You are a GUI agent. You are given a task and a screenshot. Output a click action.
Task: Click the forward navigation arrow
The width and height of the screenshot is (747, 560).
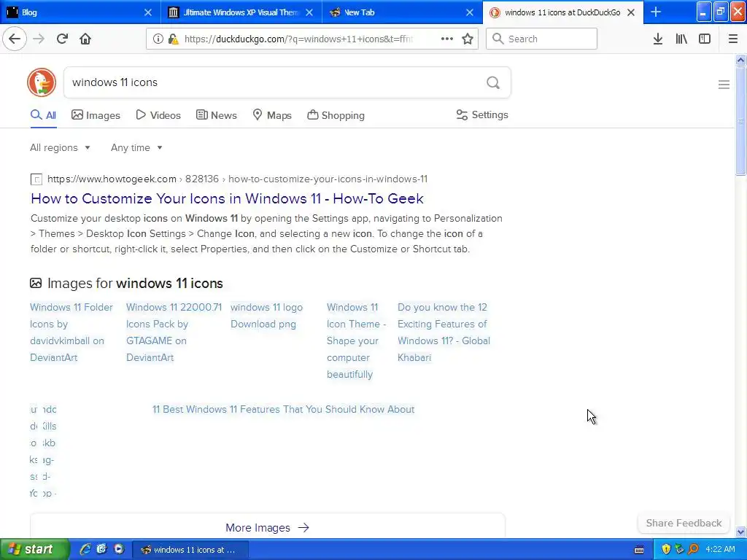[x=39, y=39]
